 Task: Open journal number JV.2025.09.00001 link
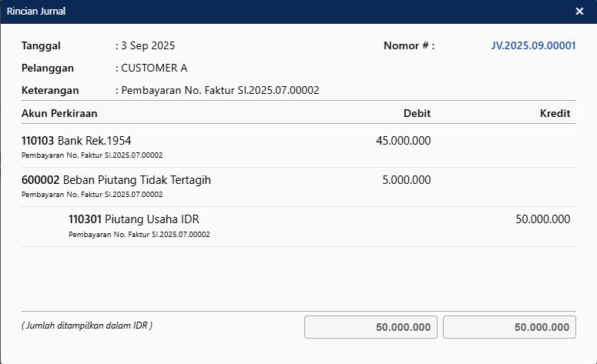pyautogui.click(x=533, y=45)
